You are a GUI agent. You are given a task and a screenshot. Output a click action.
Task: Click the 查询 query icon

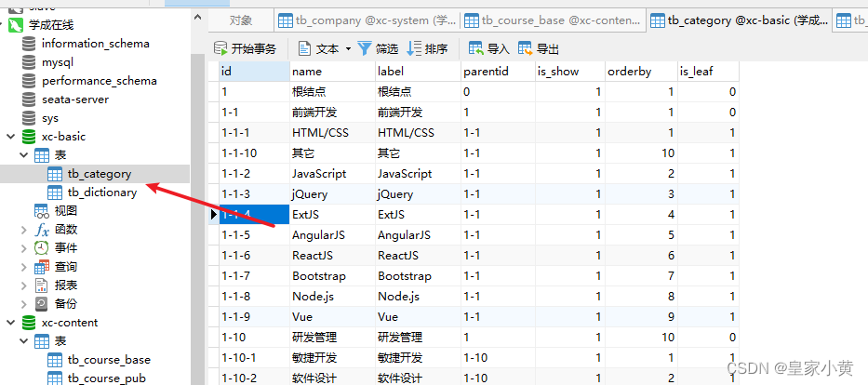point(42,267)
